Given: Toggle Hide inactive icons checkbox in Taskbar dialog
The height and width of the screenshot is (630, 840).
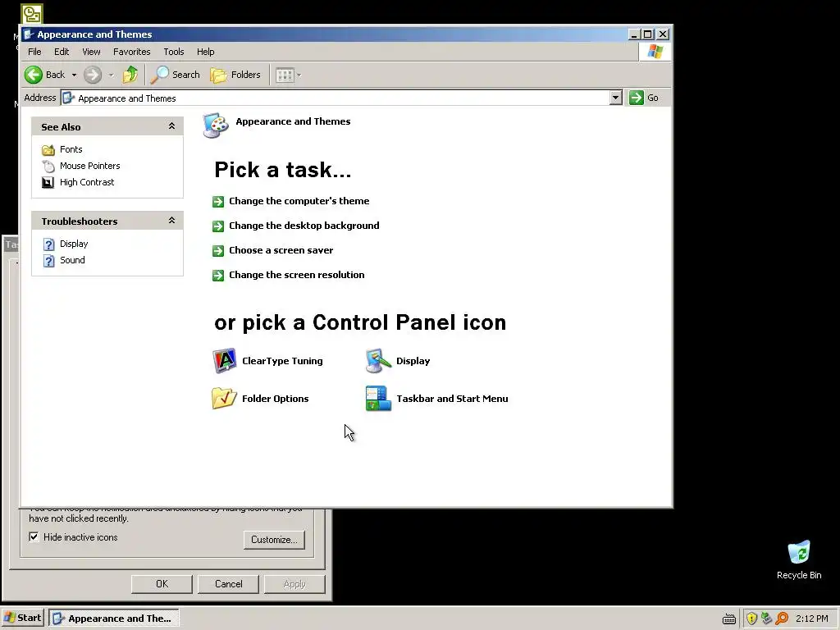Looking at the screenshot, I should (34, 536).
